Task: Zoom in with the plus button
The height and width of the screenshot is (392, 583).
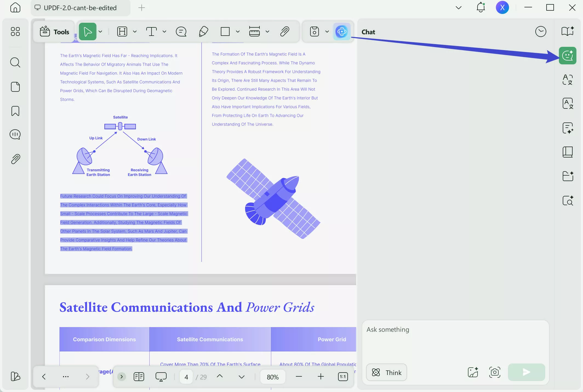Action: [x=321, y=377]
